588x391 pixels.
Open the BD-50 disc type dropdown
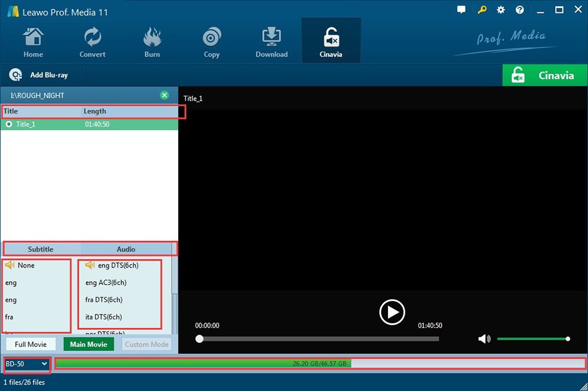coord(27,363)
